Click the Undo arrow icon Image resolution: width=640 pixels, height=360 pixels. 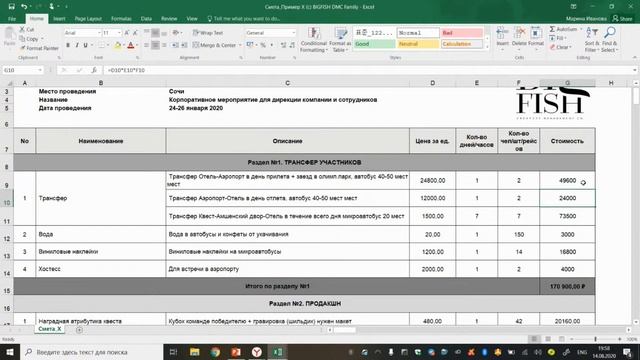point(24,7)
